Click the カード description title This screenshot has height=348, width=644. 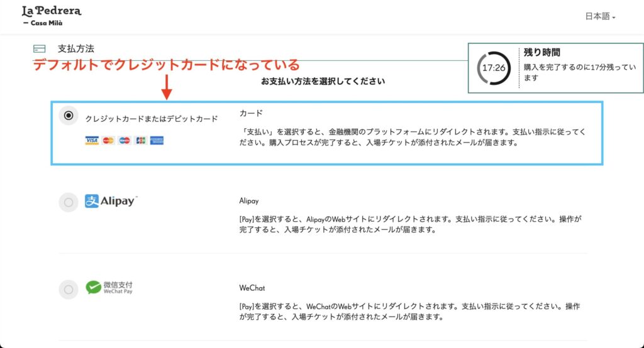[x=251, y=113]
